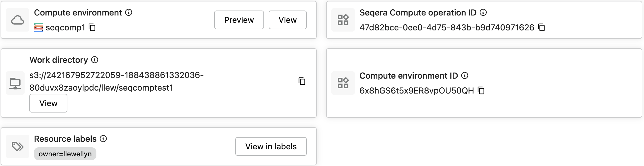Show info for Compute environment ID
Image resolution: width=644 pixels, height=166 pixels.
pyautogui.click(x=465, y=76)
